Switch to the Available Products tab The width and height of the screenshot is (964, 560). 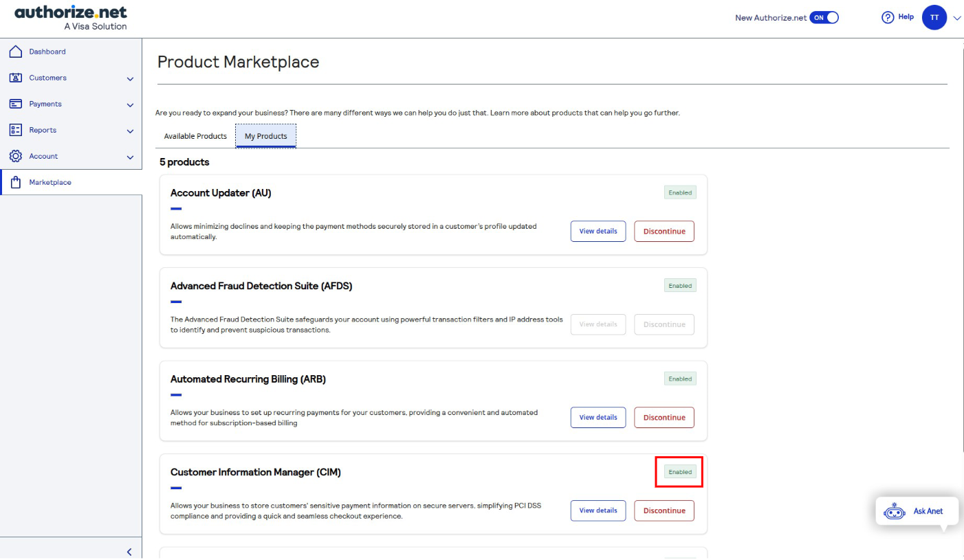click(x=195, y=136)
